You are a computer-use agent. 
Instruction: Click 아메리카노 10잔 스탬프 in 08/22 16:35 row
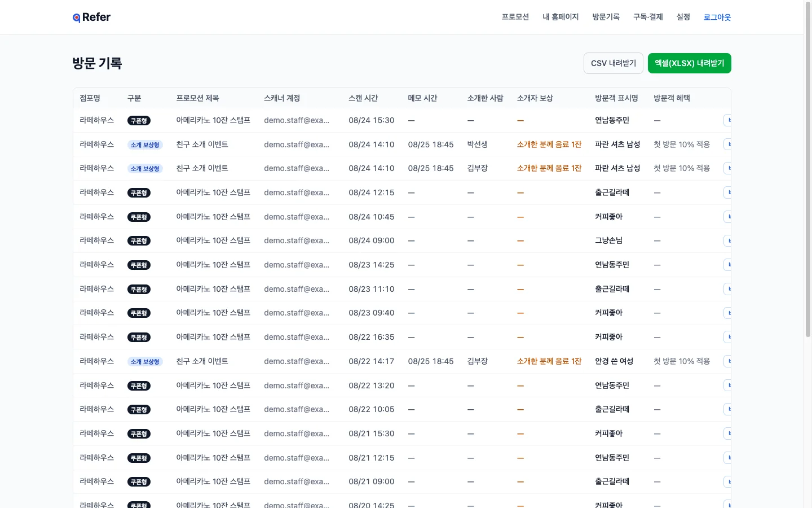[213, 337]
